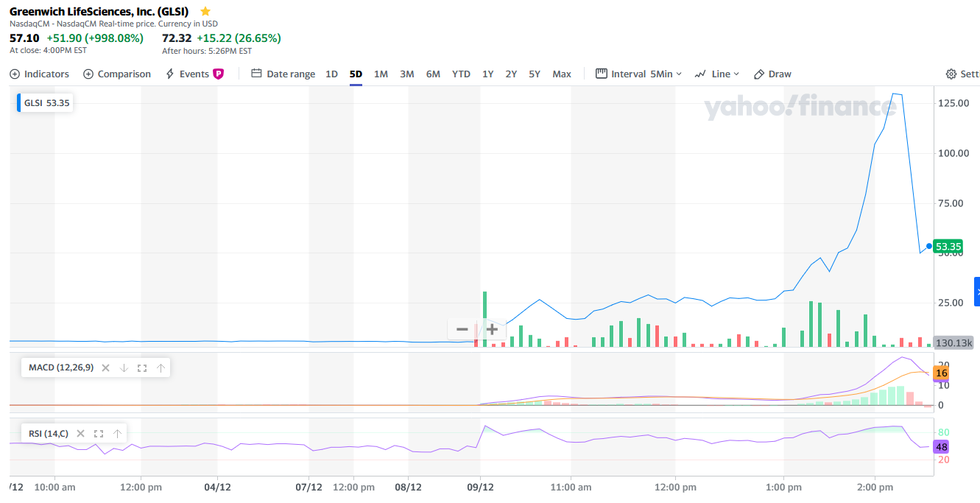Select the 5Y range tab
Image resolution: width=980 pixels, height=503 pixels.
pyautogui.click(x=535, y=74)
